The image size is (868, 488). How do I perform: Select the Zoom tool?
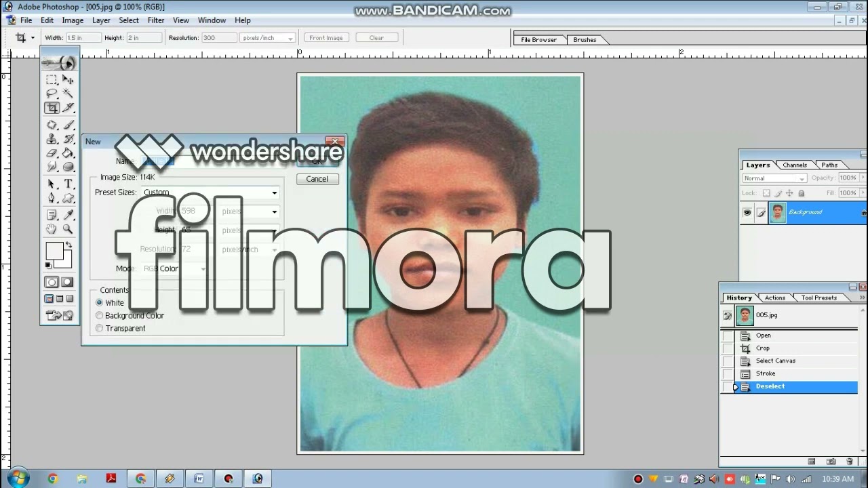pyautogui.click(x=68, y=229)
